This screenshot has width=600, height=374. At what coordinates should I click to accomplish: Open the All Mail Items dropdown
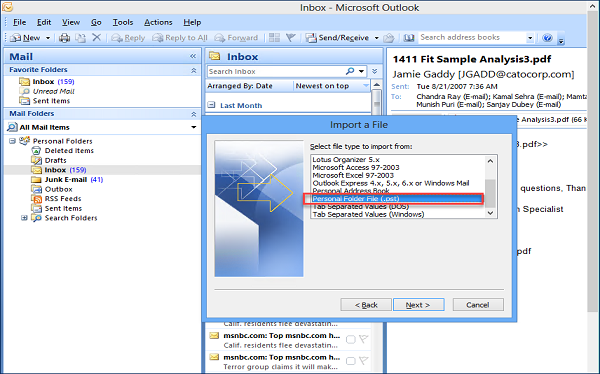[194, 127]
